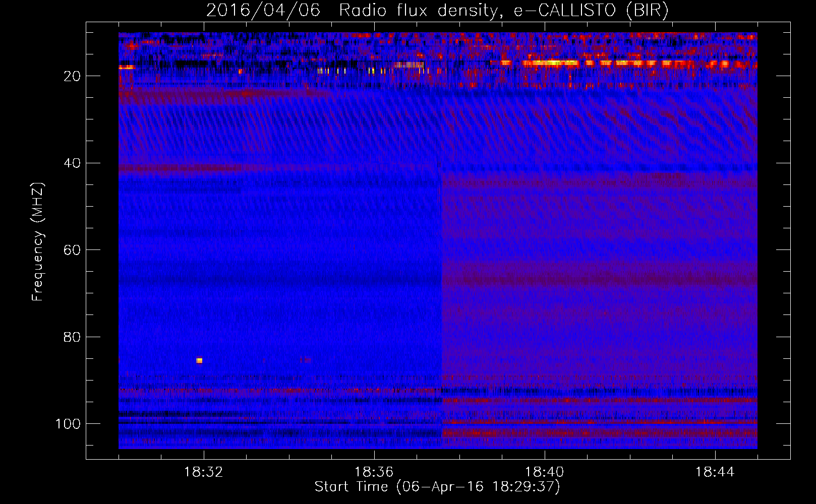Click the '80' frequency tick label

pyautogui.click(x=72, y=337)
